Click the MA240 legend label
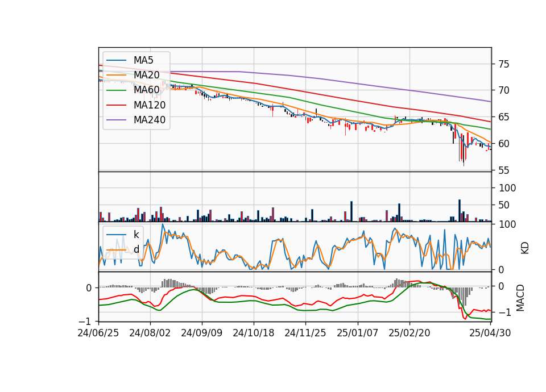546x392 pixels. (x=150, y=120)
